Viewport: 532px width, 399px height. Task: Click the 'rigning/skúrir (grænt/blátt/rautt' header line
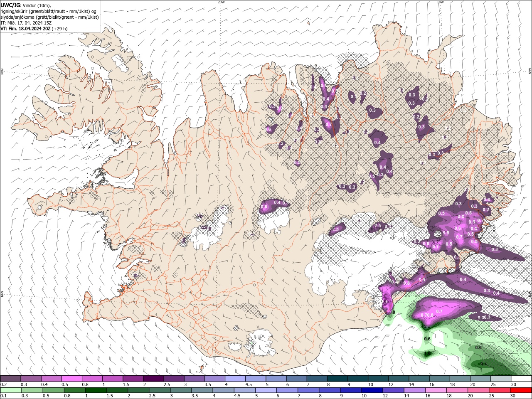pos(49,11)
